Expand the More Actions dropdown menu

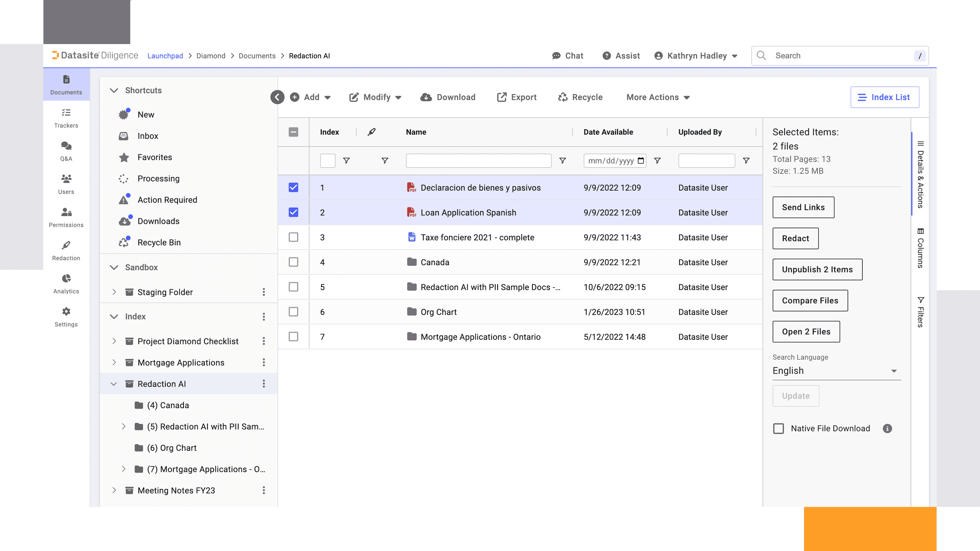658,97
